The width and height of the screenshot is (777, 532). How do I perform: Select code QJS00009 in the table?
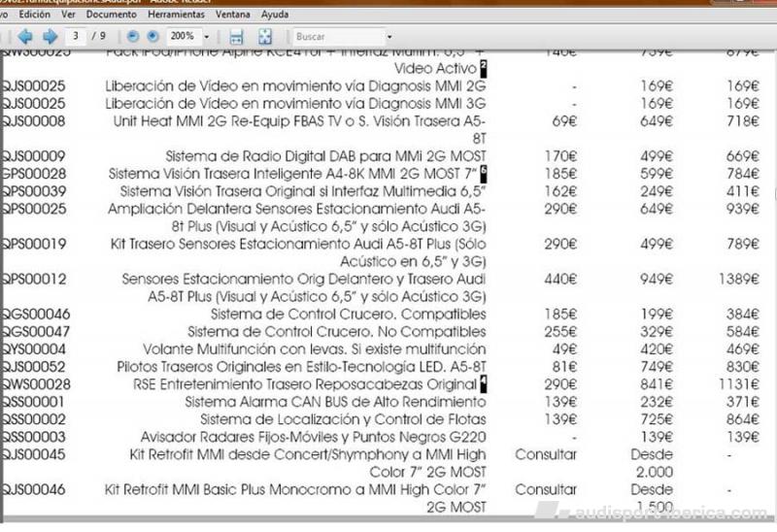[34, 156]
